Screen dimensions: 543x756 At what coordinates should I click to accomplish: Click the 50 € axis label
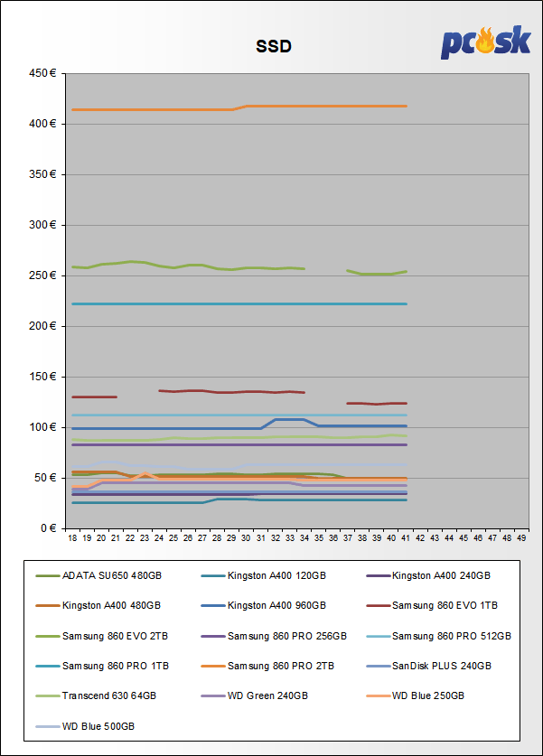coord(45,479)
